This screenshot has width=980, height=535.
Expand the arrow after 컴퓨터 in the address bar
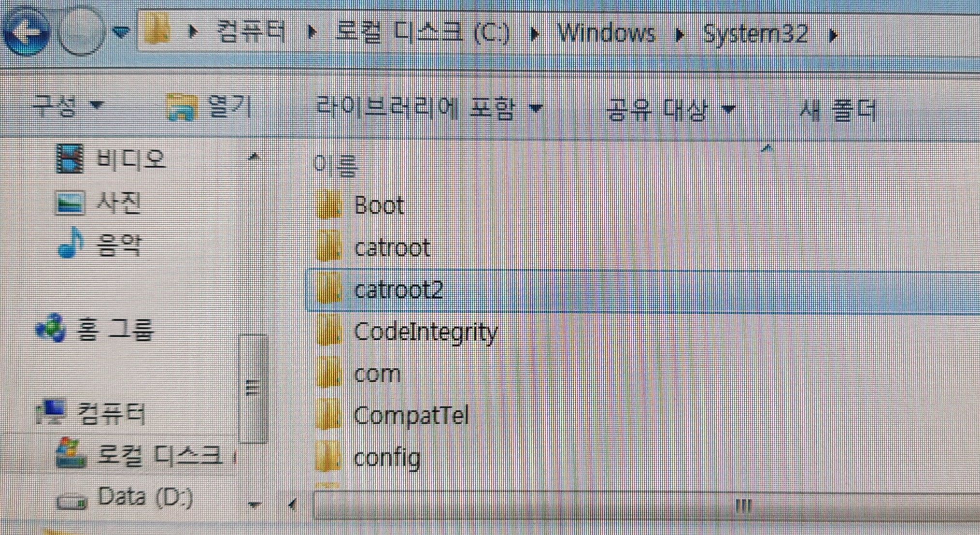click(312, 32)
